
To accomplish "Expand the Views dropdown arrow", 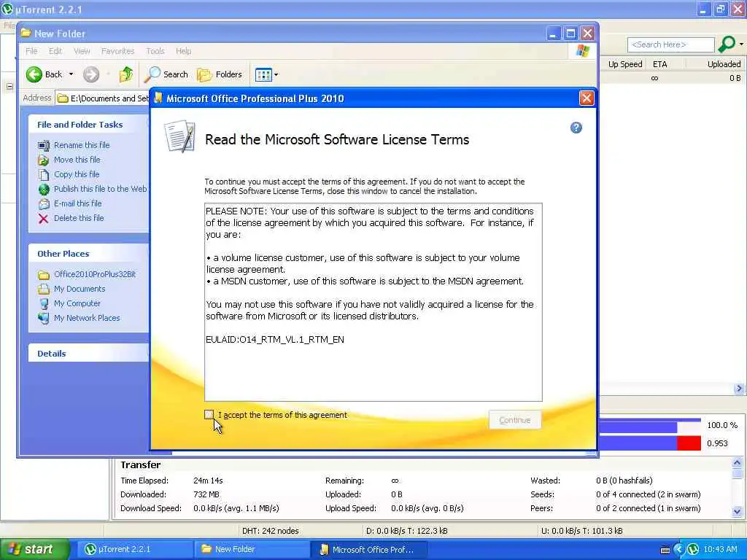I will 276,74.
